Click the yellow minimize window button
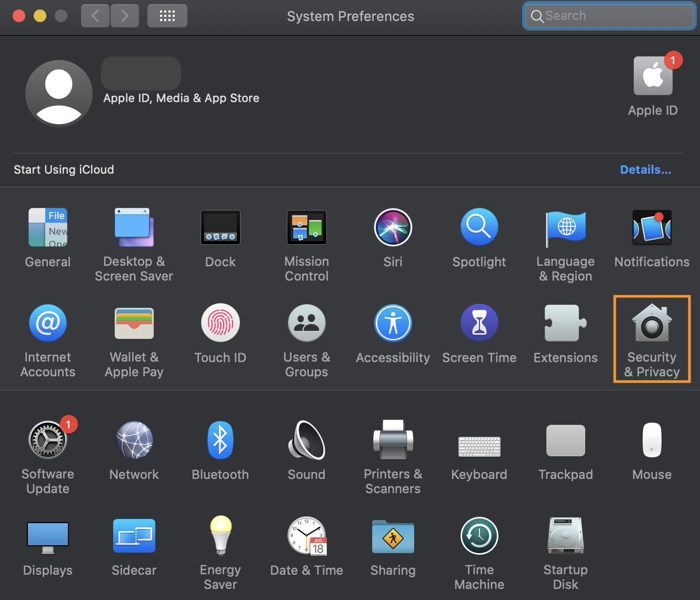700x600 pixels. click(40, 16)
